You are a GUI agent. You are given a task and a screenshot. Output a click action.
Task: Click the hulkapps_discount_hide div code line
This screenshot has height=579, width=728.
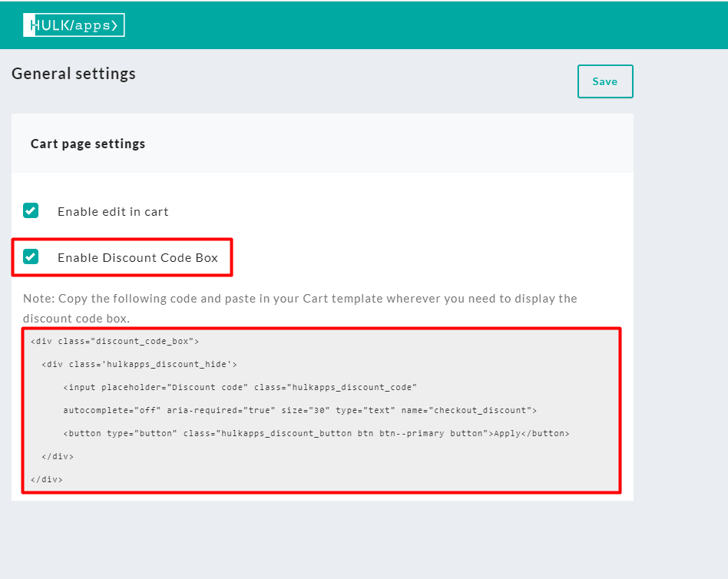[140, 364]
